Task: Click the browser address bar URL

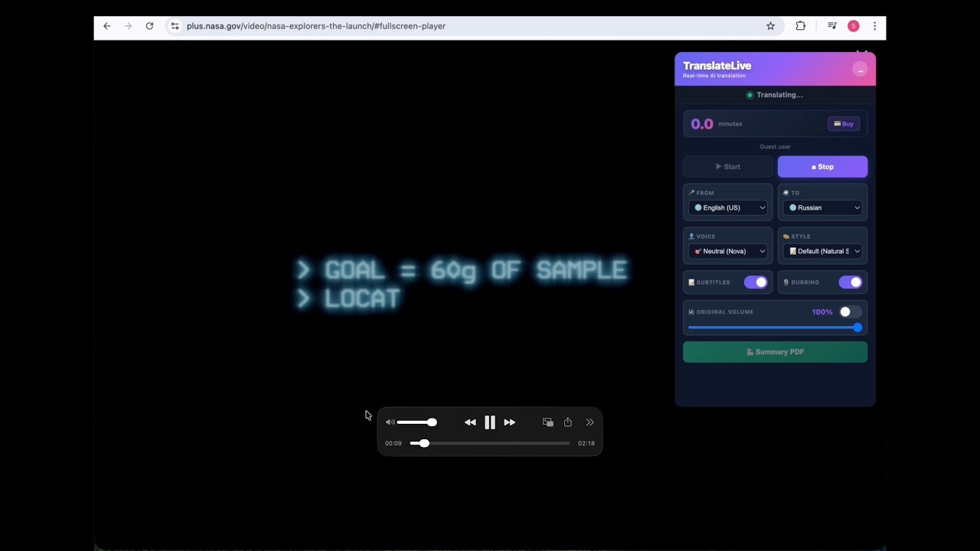Action: pos(316,26)
